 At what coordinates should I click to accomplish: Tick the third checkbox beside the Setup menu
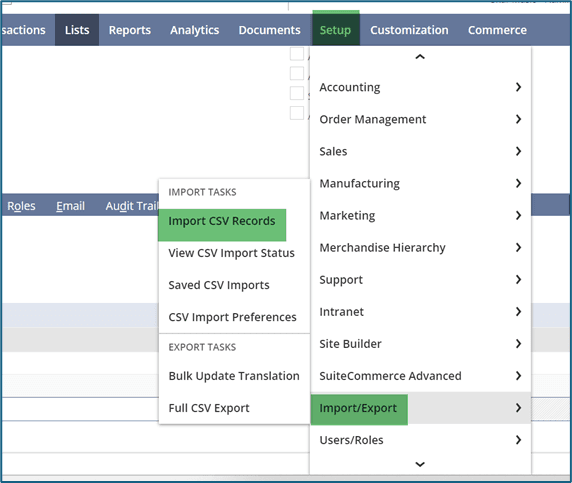click(x=297, y=93)
